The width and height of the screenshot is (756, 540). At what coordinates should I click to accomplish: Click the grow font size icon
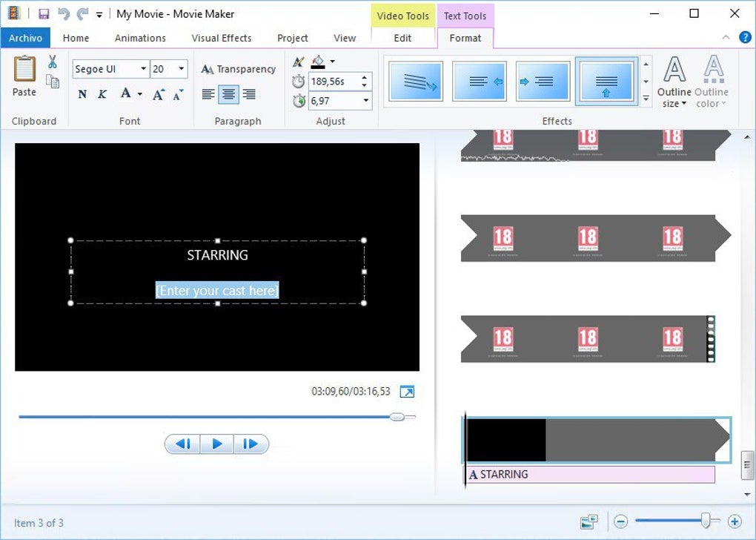tap(159, 94)
